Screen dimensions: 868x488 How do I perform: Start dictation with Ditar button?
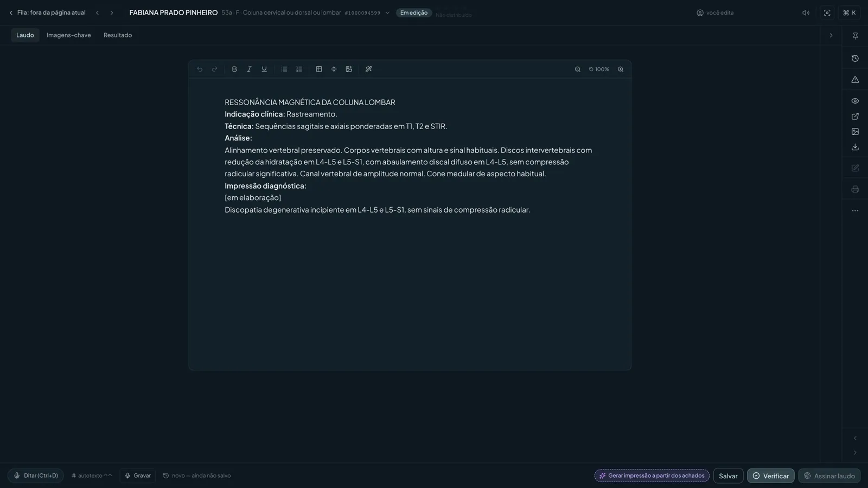point(36,476)
